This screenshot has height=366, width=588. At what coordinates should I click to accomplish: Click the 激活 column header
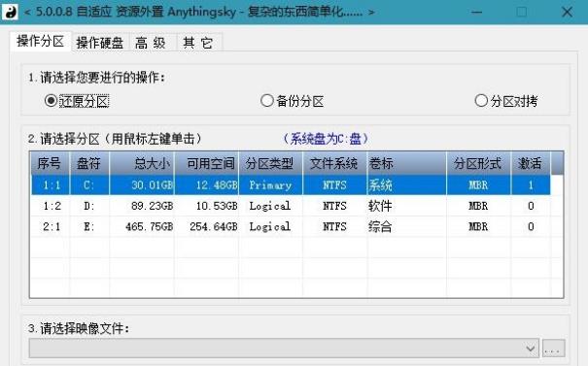(531, 163)
